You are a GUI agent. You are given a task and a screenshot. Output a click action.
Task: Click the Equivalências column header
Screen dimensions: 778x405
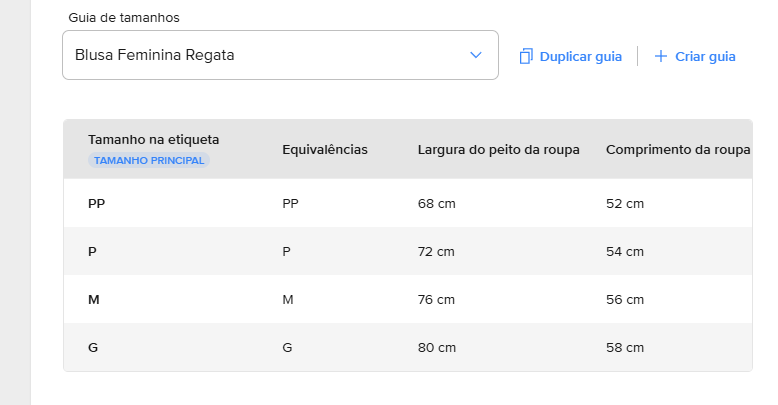coord(325,150)
